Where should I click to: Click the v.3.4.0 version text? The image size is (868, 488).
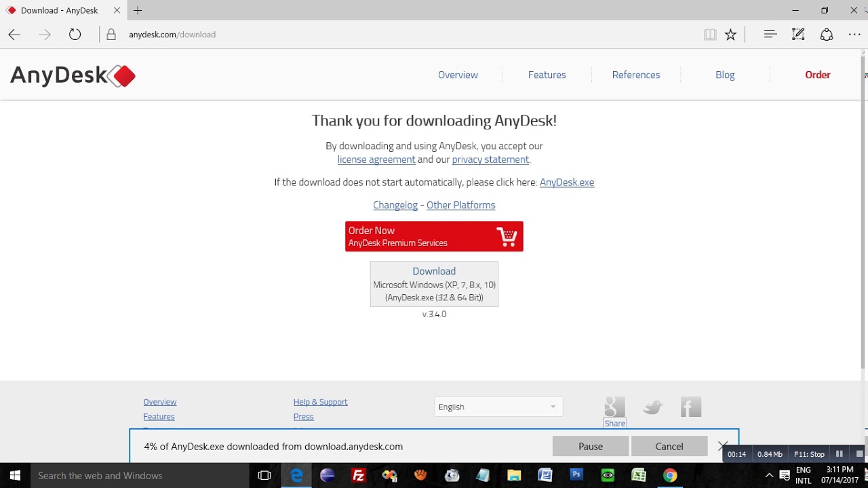[434, 314]
